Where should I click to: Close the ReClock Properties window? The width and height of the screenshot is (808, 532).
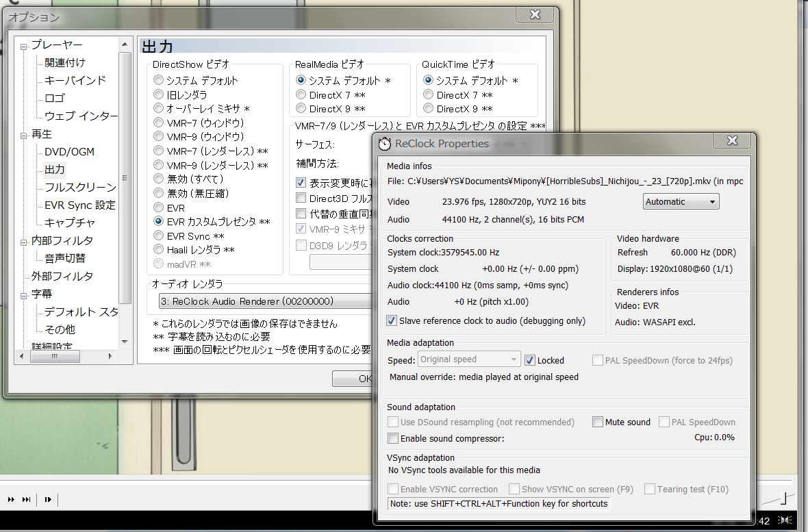pos(732,140)
